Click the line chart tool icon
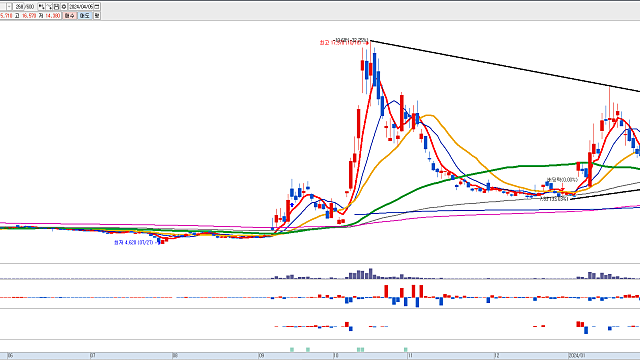This screenshot has height=360, width=640. tap(49, 7)
